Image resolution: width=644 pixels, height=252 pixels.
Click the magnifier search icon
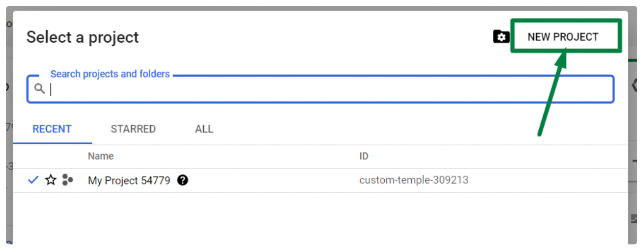pyautogui.click(x=40, y=89)
